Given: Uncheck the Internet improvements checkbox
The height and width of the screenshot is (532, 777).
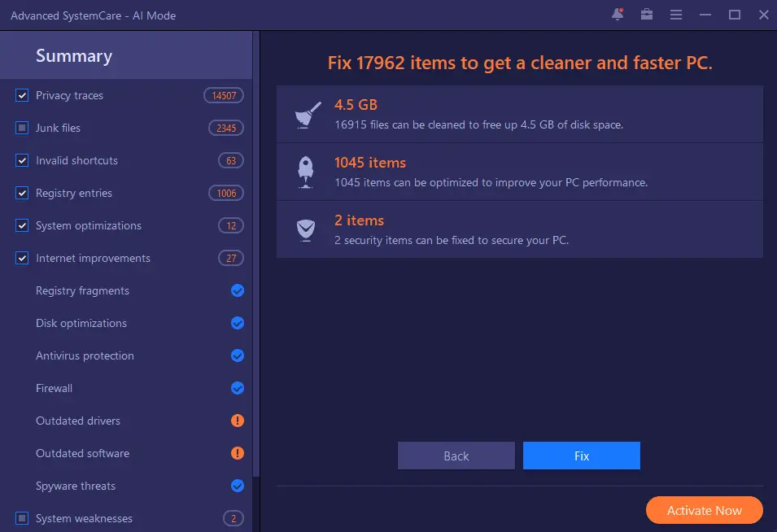Looking at the screenshot, I should pyautogui.click(x=22, y=258).
